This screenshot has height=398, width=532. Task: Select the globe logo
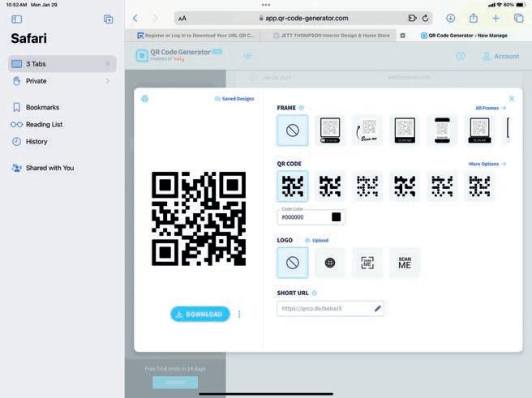(x=330, y=263)
